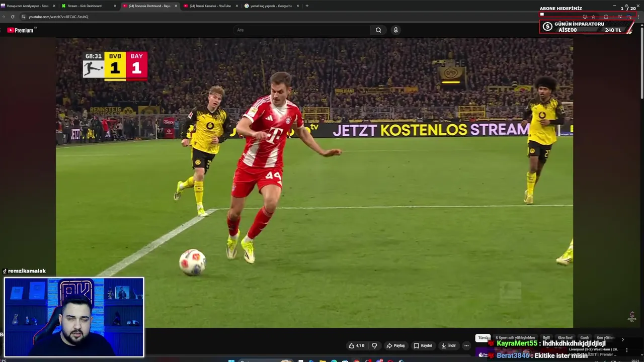Close the 'yamal kaç yaşında' Google tab

tap(298, 6)
